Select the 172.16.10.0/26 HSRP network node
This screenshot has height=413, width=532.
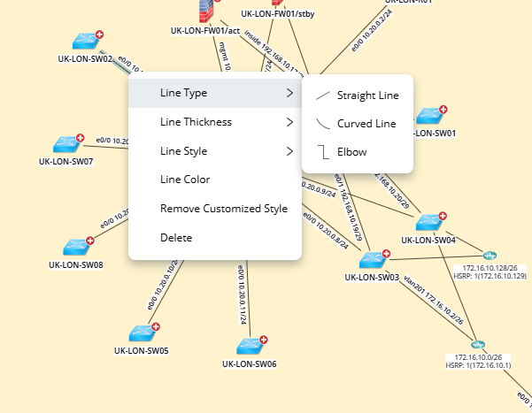(x=478, y=344)
